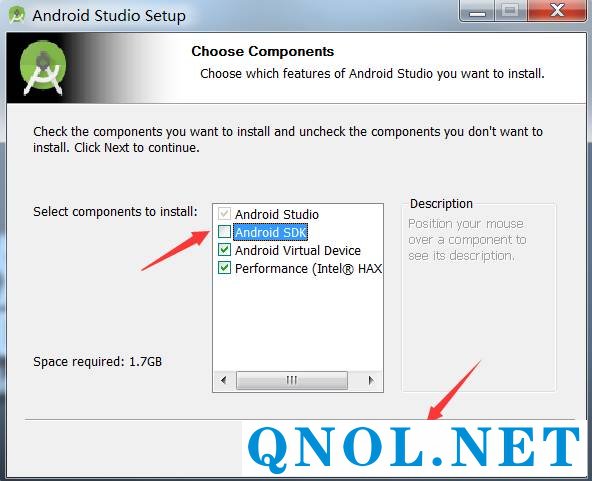Click the maximize button in title bar
This screenshot has width=592, height=481.
510,11
